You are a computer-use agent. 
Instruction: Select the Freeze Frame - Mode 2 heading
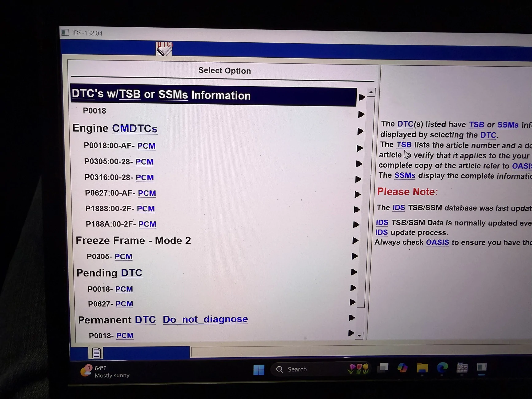134,240
